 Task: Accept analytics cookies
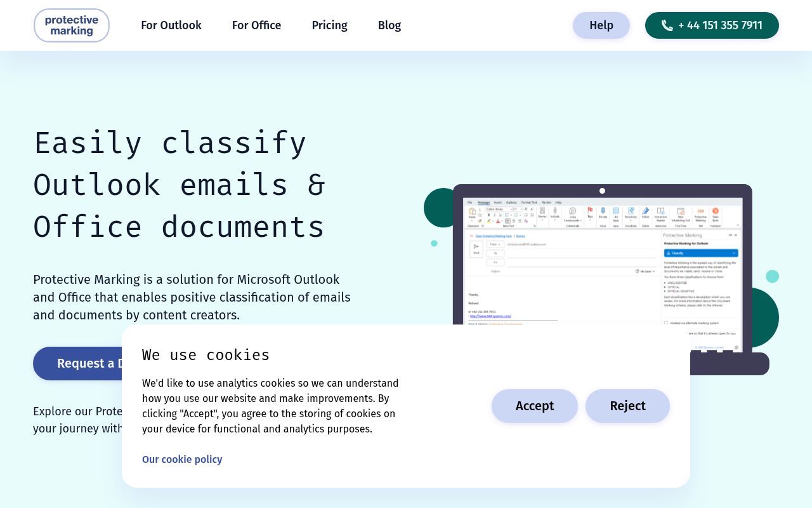coord(535,406)
